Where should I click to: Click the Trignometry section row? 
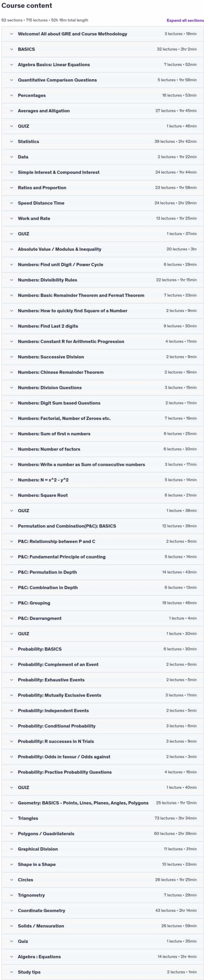tap(102, 895)
